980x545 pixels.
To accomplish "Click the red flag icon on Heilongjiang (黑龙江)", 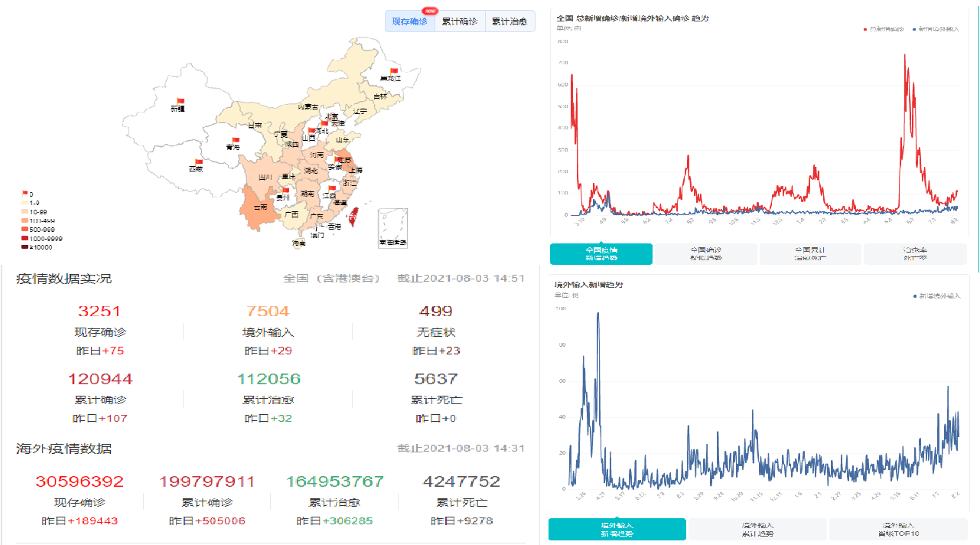I will coord(395,70).
